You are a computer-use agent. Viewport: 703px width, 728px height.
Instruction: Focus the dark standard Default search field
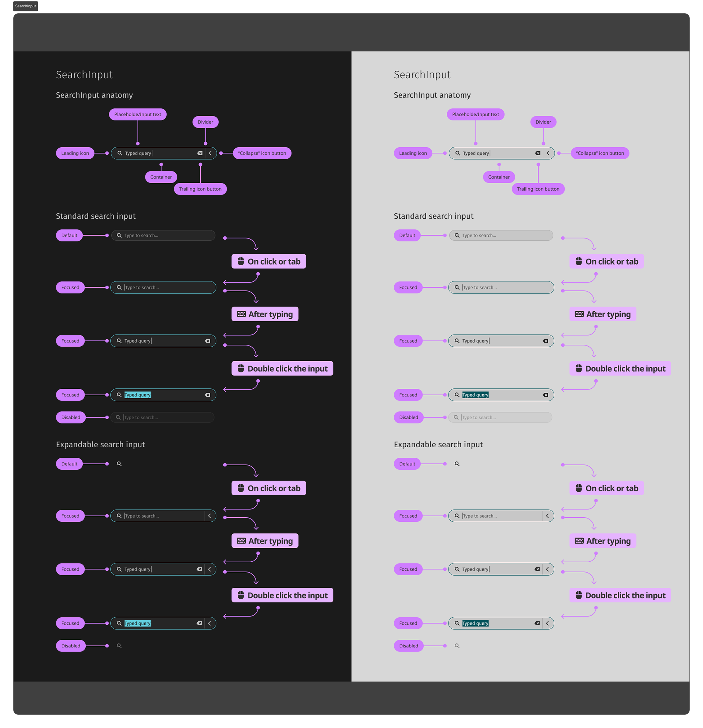[163, 235]
